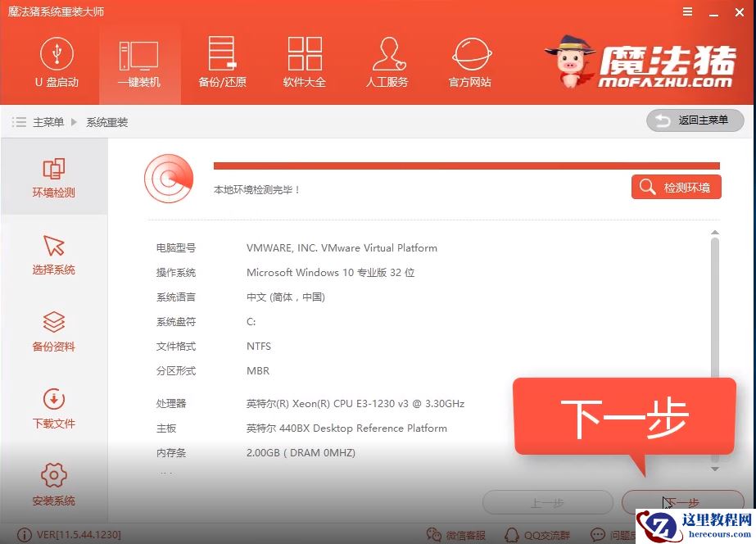This screenshot has width=756, height=544.
Task: Visit the 官方网站 official website
Action: (x=469, y=63)
